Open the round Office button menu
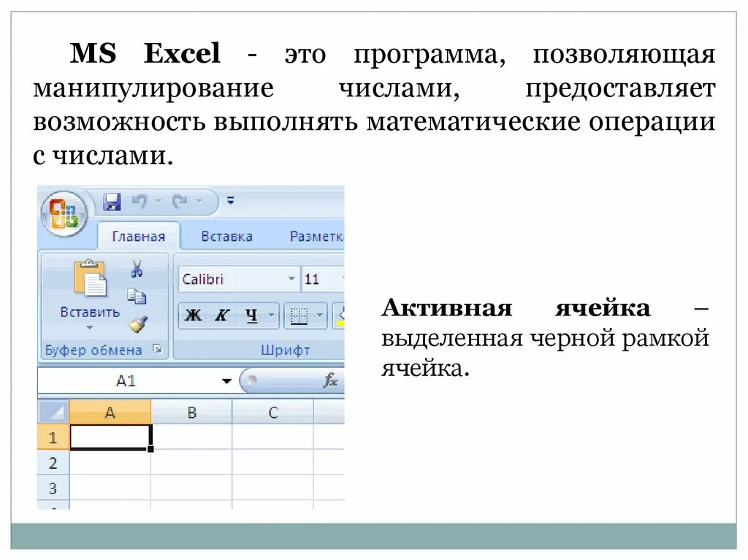This screenshot has height=560, width=748. pyautogui.click(x=64, y=214)
